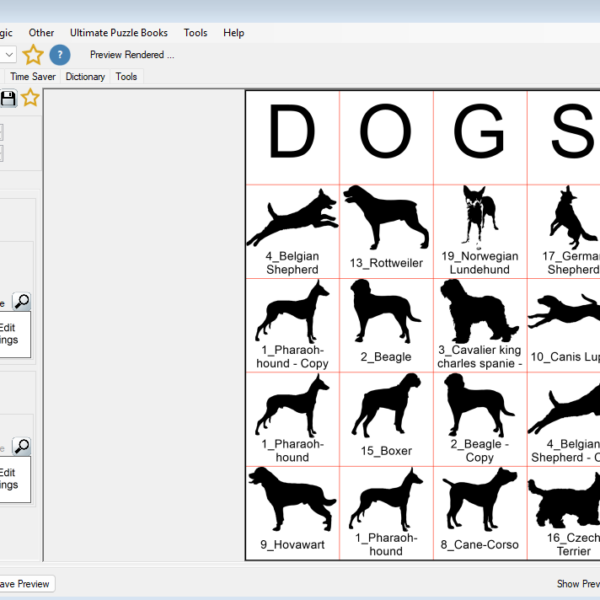Switch to the Dictionary tab

(85, 76)
